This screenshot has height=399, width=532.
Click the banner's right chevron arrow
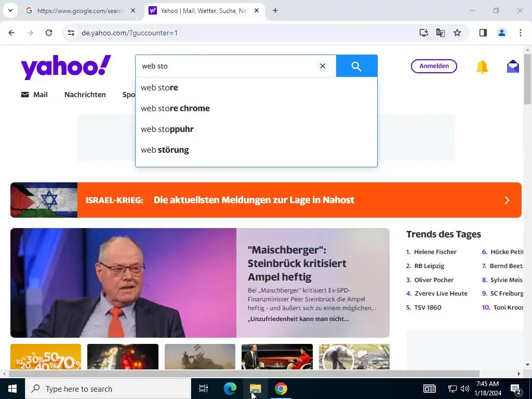coord(507,200)
